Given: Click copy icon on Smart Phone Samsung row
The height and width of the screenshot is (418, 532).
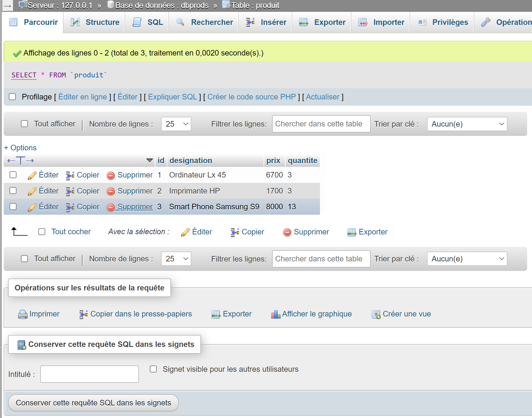Looking at the screenshot, I should pyautogui.click(x=70, y=207).
